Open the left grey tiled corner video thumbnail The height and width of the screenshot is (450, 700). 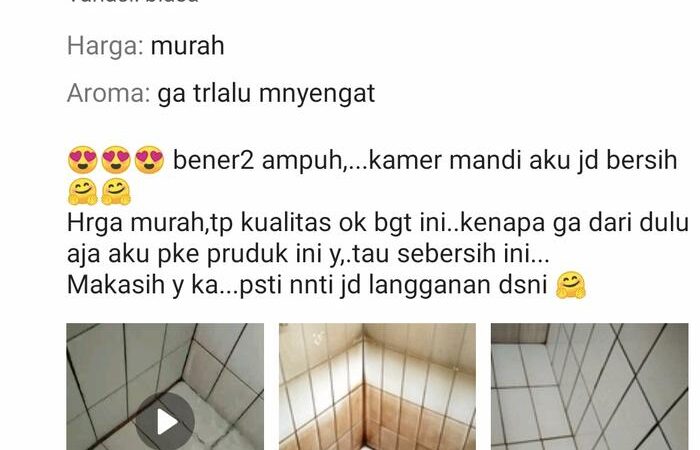[x=165, y=387]
